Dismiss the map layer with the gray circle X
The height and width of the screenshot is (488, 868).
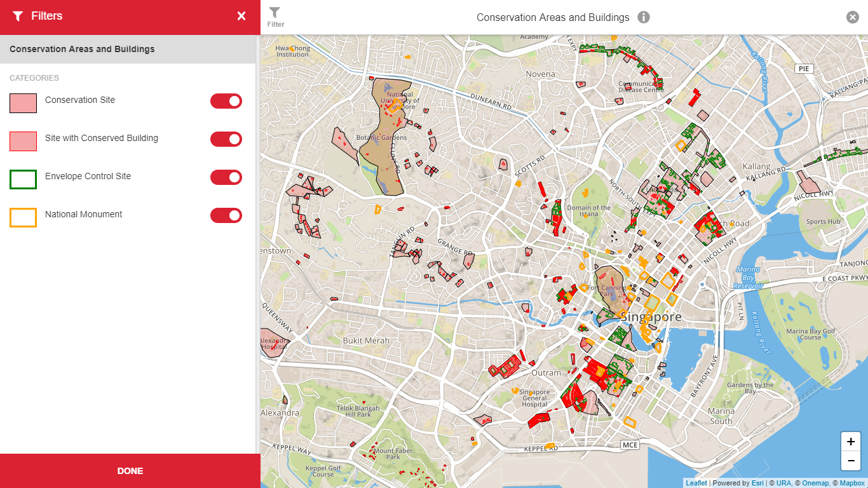(853, 17)
